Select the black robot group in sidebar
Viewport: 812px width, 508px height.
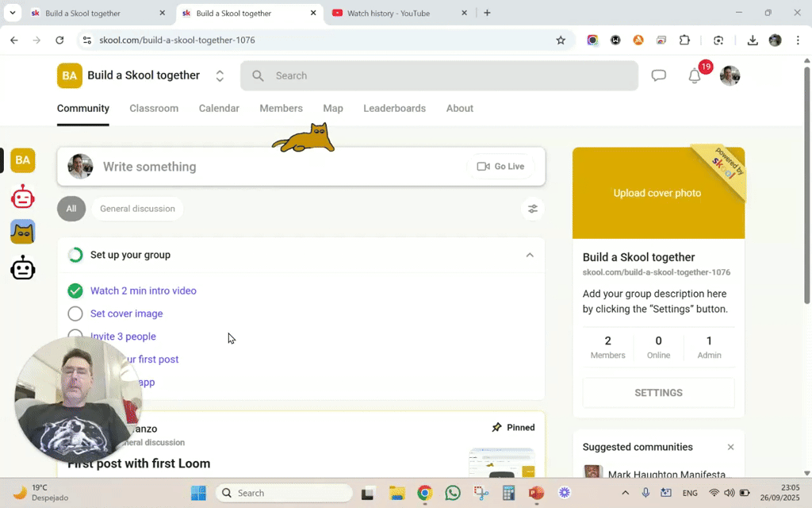click(x=23, y=267)
